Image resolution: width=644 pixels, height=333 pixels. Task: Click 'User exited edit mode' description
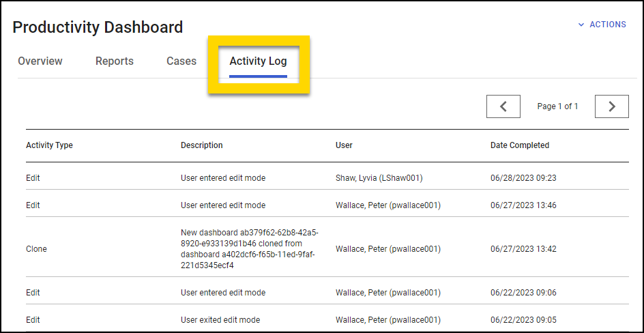pos(220,320)
